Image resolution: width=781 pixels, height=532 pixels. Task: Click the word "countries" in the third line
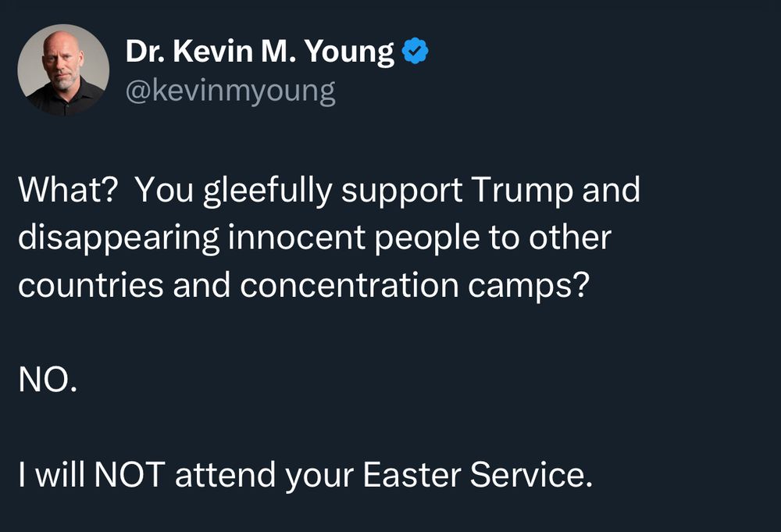coord(91,285)
